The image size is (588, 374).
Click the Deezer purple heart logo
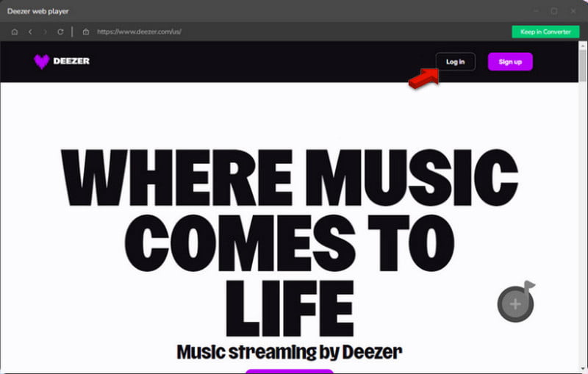coord(42,62)
